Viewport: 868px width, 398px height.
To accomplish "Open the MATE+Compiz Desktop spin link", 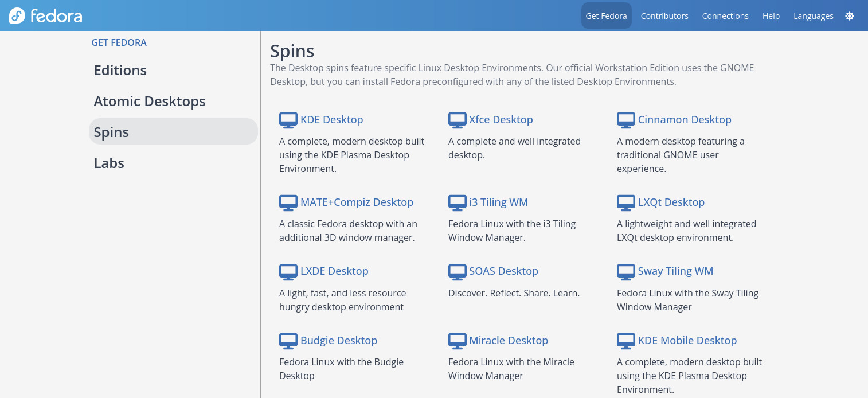I will [x=357, y=202].
